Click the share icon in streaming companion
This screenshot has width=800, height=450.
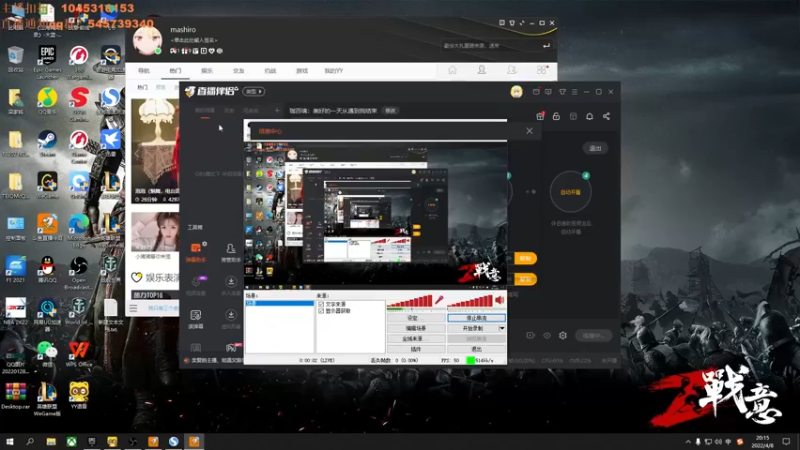[606, 116]
